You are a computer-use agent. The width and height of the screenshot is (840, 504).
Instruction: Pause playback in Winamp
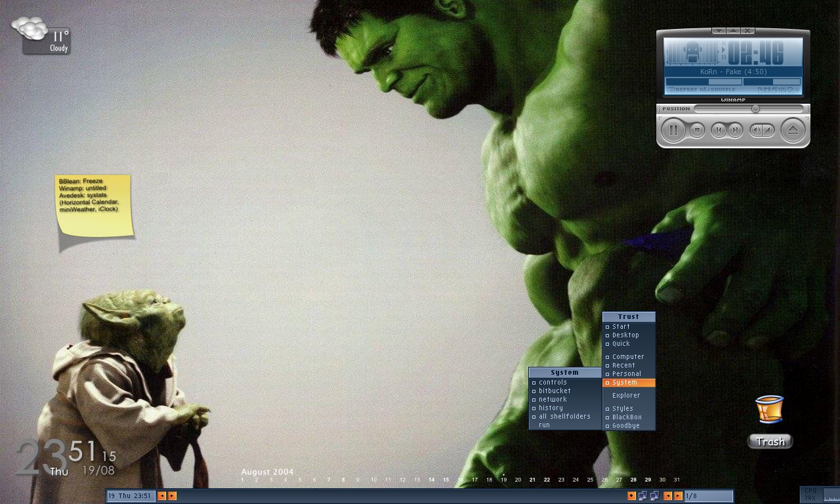tap(673, 130)
